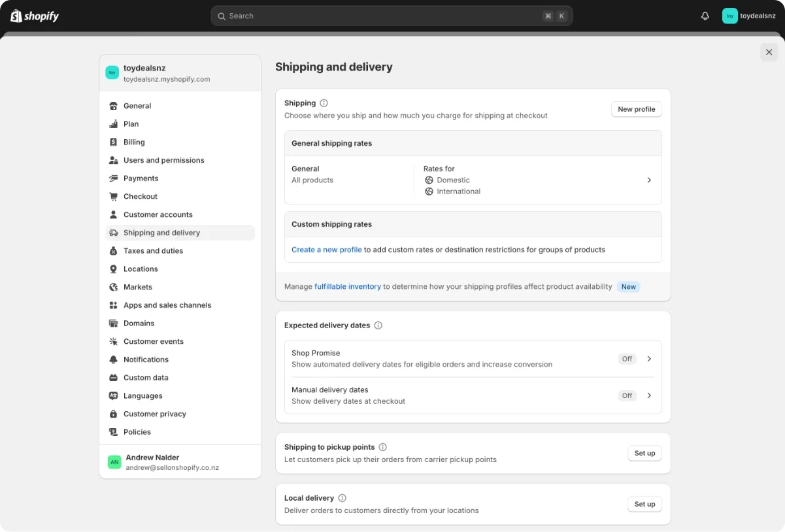This screenshot has height=532, width=785.
Task: Click the Domains browser icon
Action: tap(113, 324)
